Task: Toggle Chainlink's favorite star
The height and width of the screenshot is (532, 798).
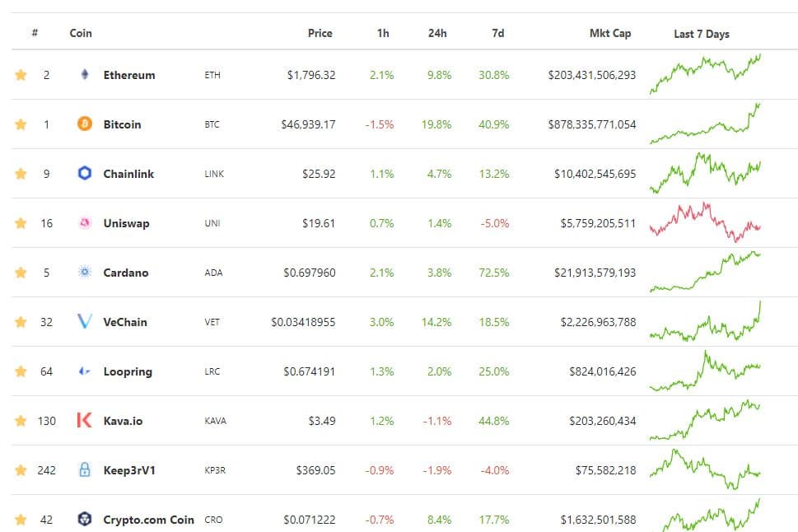Action: coord(21,174)
